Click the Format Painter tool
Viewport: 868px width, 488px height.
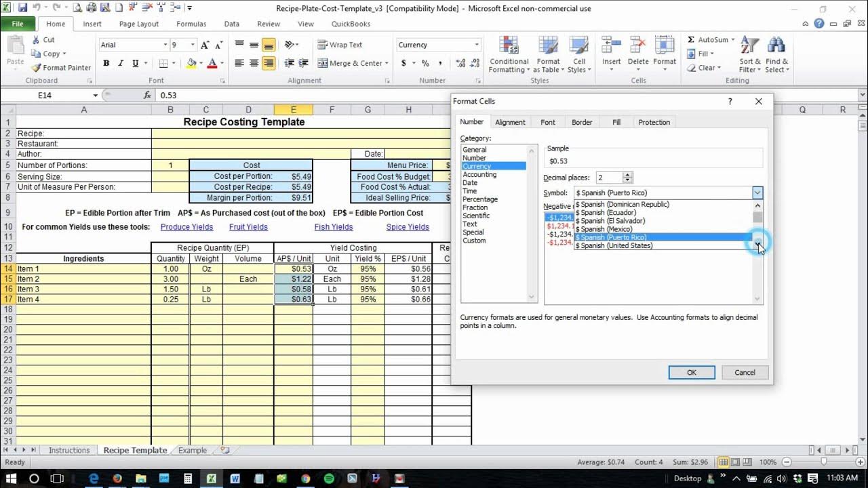pyautogui.click(x=61, y=68)
